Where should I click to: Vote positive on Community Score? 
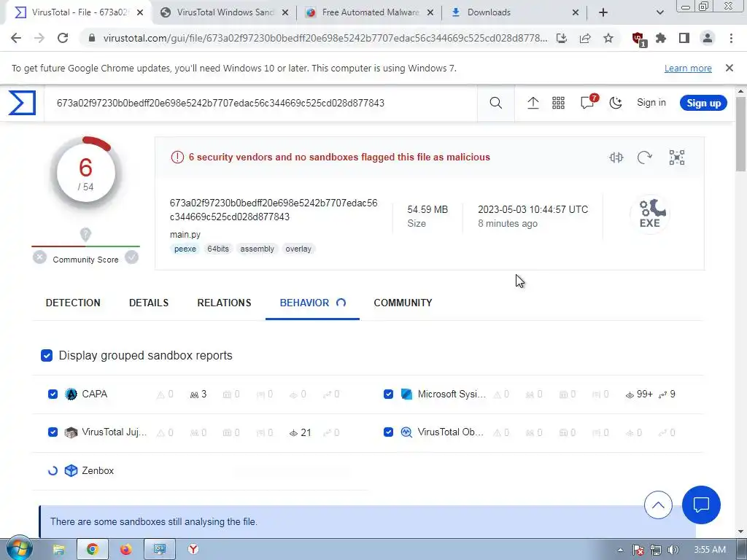(131, 257)
